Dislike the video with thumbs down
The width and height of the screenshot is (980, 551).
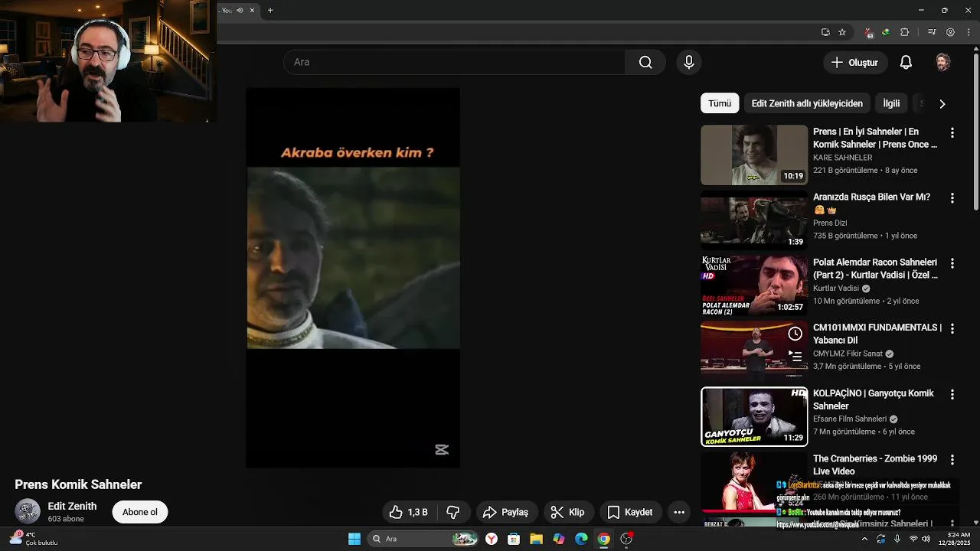pyautogui.click(x=453, y=512)
